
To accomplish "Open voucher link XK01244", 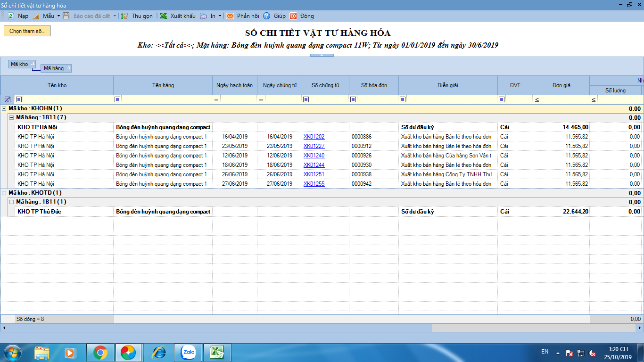I will 314,165.
